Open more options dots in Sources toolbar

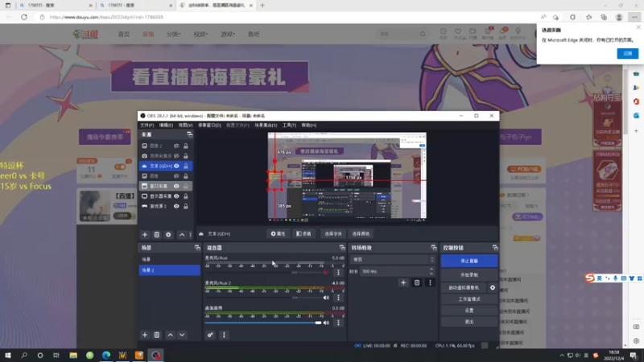(x=190, y=235)
